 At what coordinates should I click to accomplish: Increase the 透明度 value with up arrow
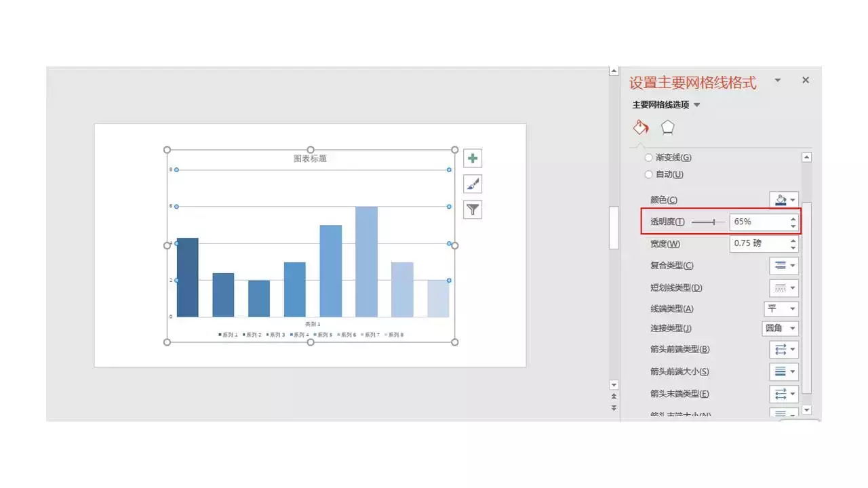(793, 218)
